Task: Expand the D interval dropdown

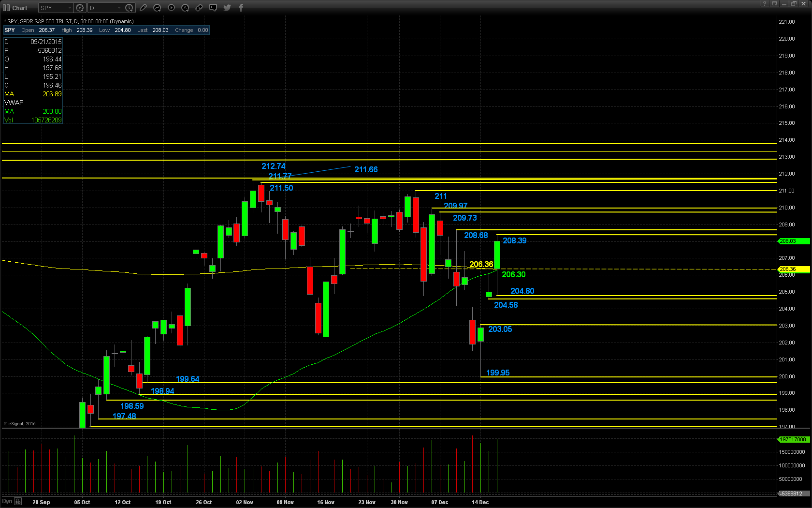Action: pos(119,8)
